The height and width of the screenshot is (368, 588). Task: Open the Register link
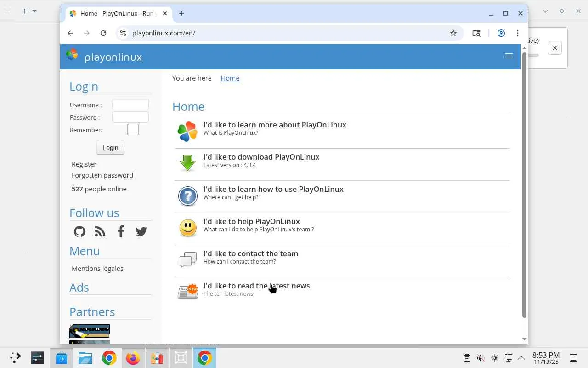click(84, 164)
